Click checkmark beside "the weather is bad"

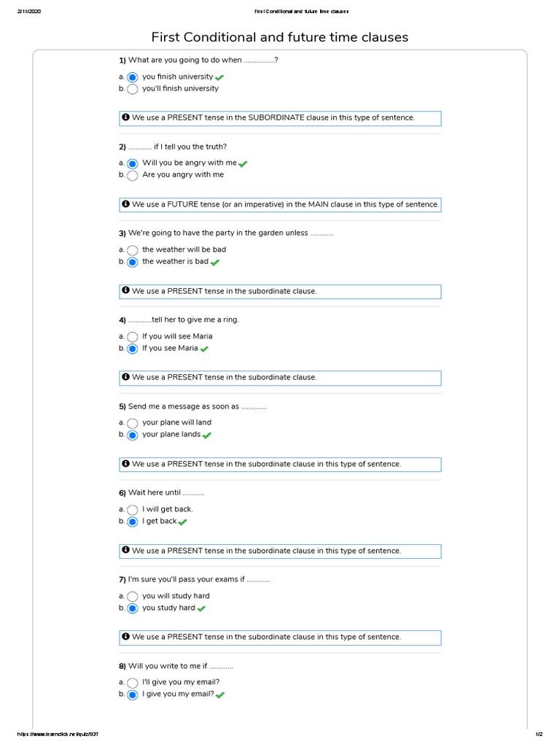coord(215,262)
